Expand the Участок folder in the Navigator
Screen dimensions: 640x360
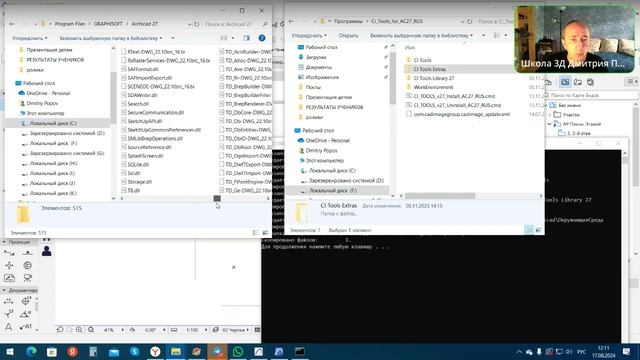[550, 115]
